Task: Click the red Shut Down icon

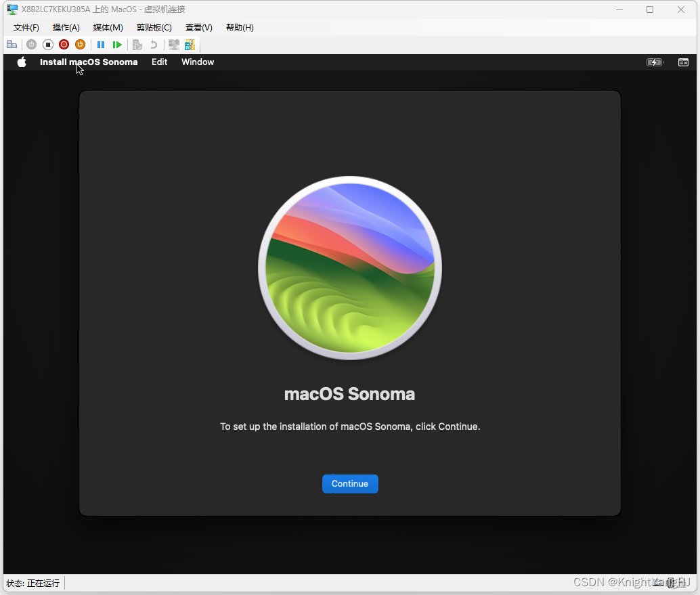Action: click(64, 45)
